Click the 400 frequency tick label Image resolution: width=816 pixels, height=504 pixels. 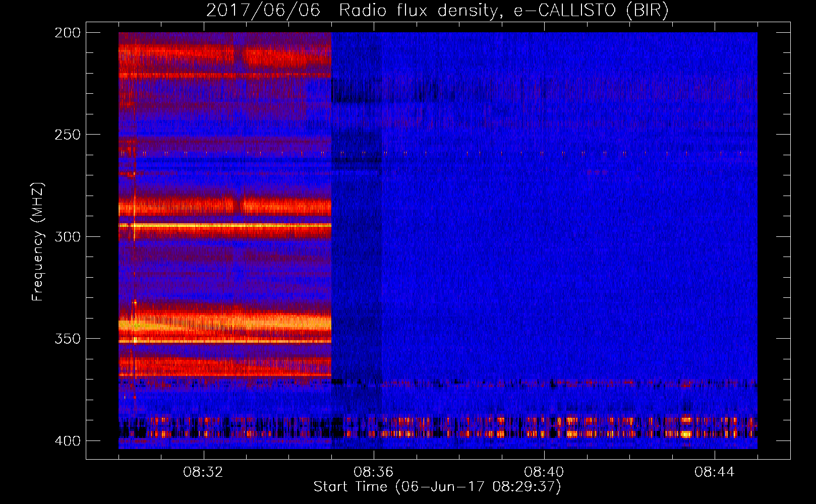click(67, 441)
